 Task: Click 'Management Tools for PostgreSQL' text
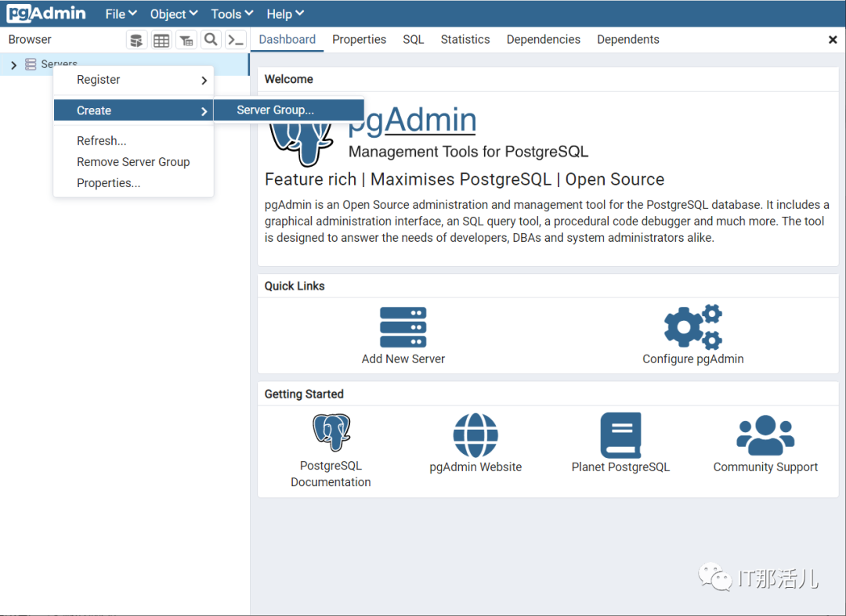[x=468, y=152]
